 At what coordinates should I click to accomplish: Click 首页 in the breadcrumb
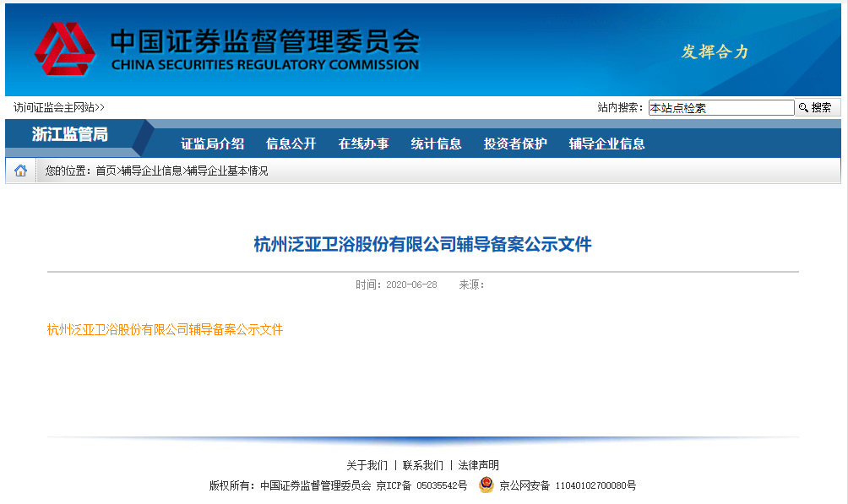coord(106,171)
